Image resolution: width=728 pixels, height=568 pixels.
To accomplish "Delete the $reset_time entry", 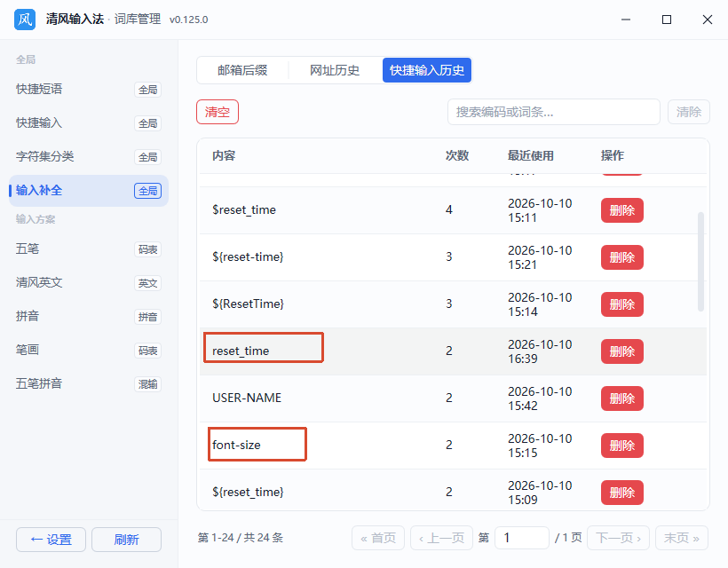I will point(622,210).
